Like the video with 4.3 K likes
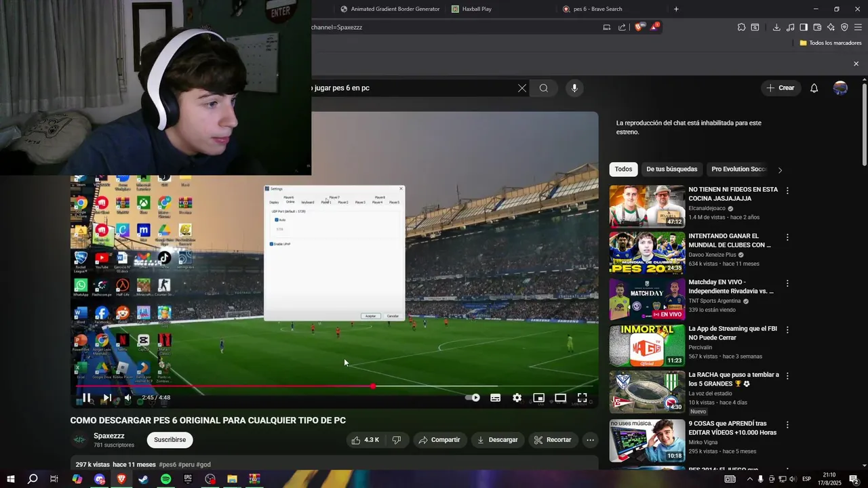 pyautogui.click(x=365, y=440)
